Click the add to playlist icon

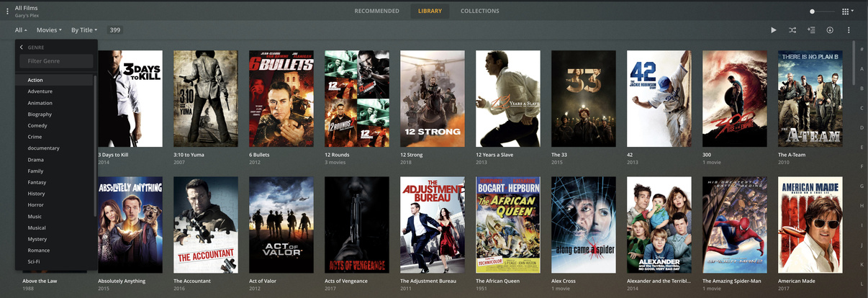[x=811, y=30]
